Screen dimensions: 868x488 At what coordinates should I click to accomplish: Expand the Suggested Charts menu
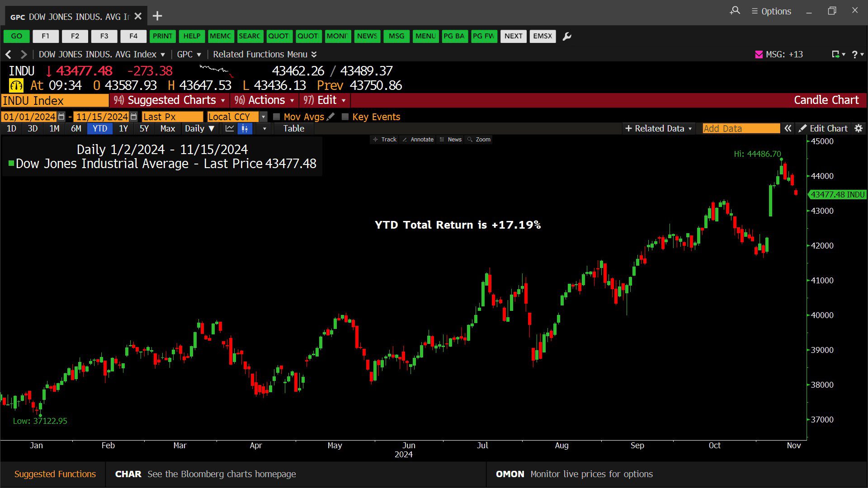[x=169, y=100]
